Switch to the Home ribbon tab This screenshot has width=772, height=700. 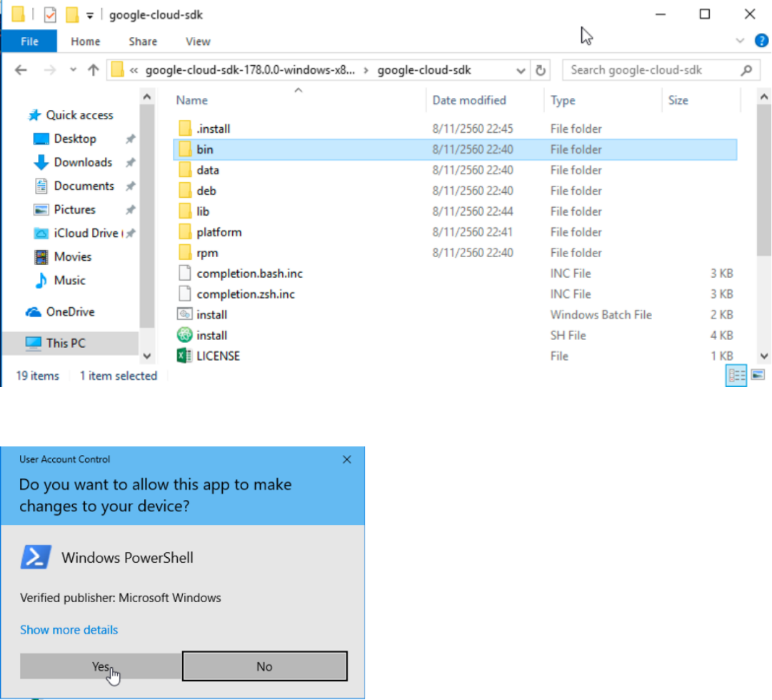click(x=85, y=41)
